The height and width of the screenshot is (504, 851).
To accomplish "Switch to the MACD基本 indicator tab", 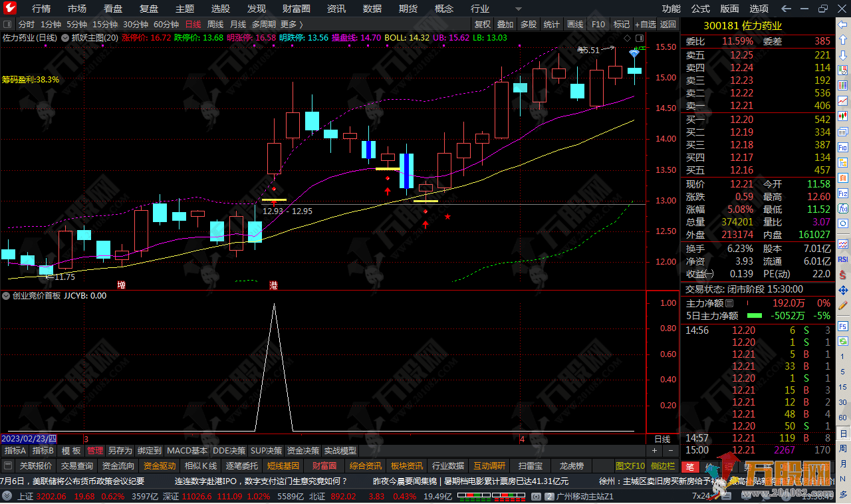I will [x=187, y=451].
